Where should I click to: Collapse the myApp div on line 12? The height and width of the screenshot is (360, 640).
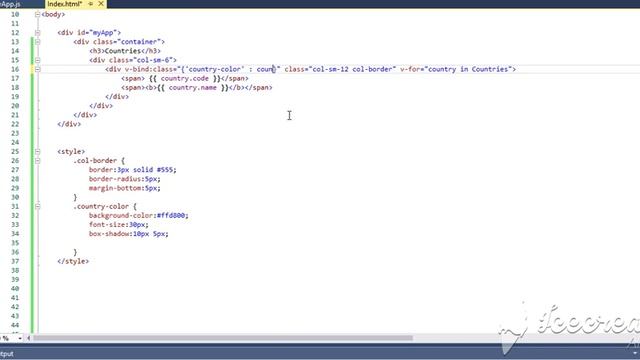tap(37, 33)
